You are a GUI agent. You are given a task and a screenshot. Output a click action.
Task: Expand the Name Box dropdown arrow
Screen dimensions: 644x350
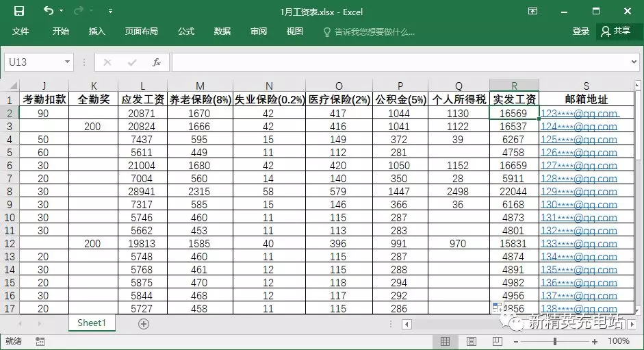67,62
